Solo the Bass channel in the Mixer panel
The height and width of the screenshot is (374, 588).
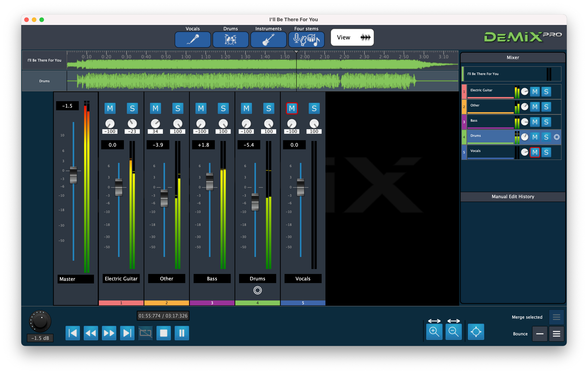tap(546, 122)
